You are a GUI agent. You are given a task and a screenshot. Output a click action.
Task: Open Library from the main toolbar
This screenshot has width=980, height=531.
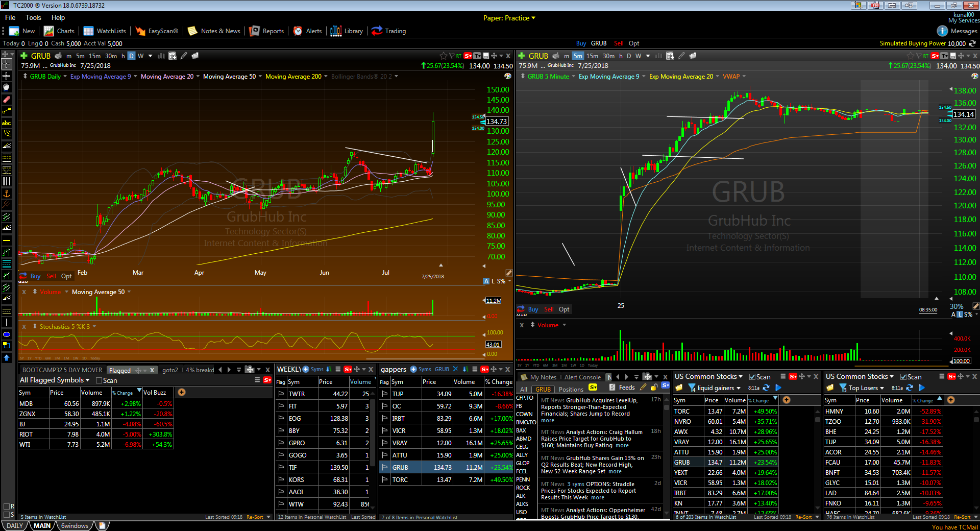coord(347,31)
